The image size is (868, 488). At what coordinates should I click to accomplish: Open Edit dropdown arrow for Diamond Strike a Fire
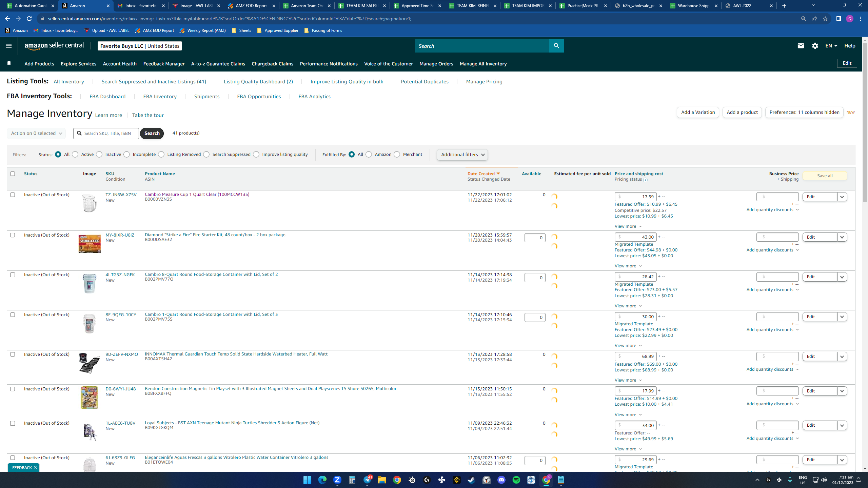click(842, 237)
